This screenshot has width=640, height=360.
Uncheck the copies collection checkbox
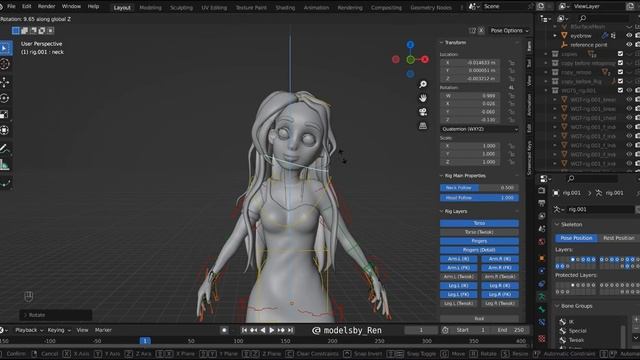tap(620, 54)
